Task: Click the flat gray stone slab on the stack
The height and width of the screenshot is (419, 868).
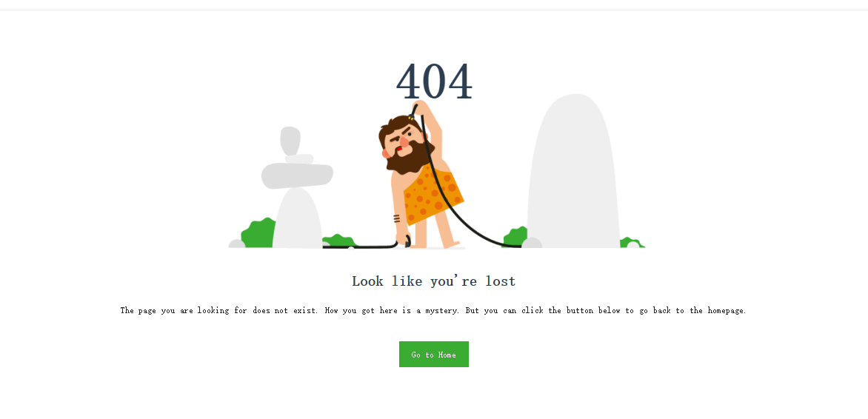Action: (x=297, y=175)
